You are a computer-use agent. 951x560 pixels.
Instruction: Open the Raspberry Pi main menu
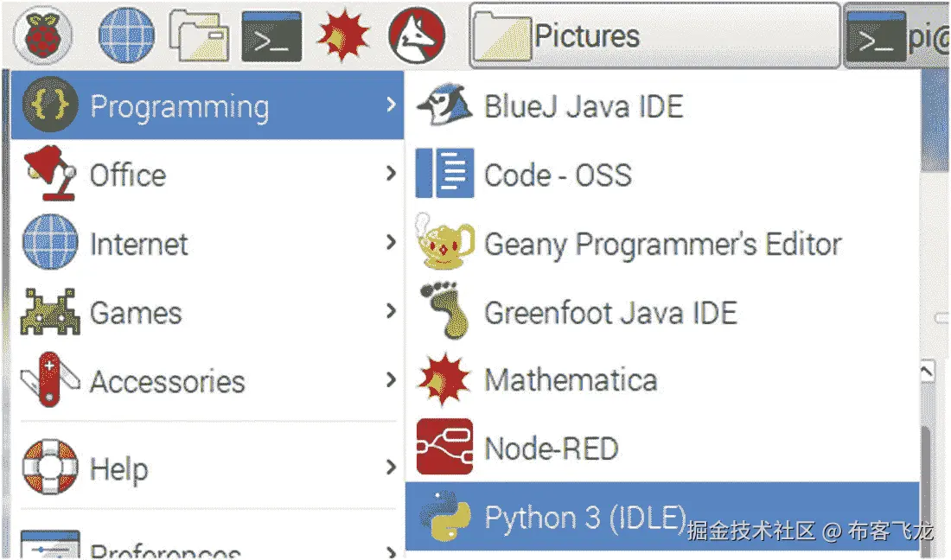pyautogui.click(x=43, y=35)
